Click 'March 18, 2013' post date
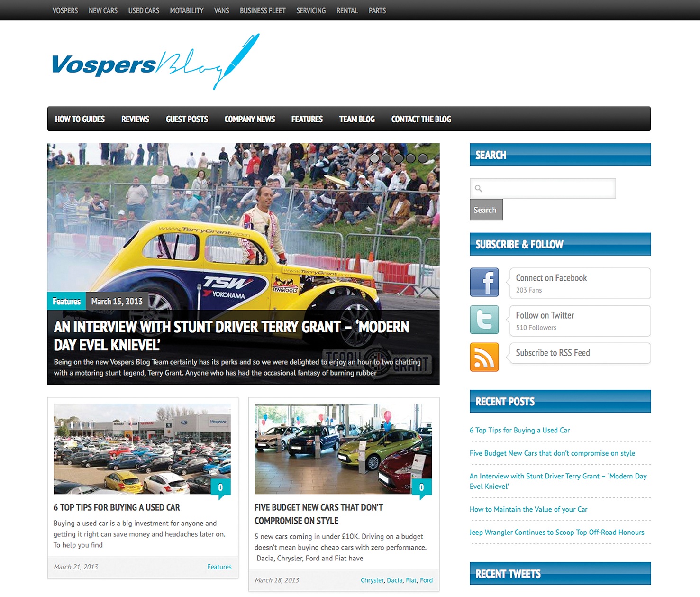700x597 pixels. pyautogui.click(x=277, y=580)
